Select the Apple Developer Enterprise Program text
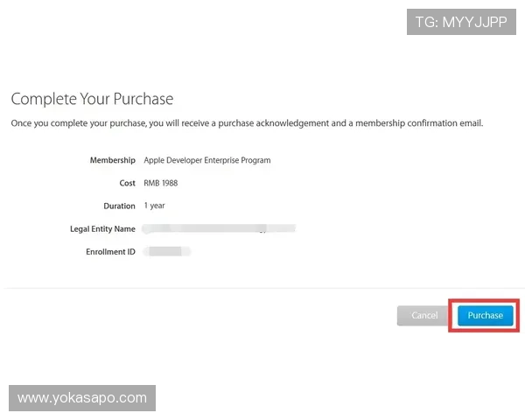 click(x=206, y=161)
